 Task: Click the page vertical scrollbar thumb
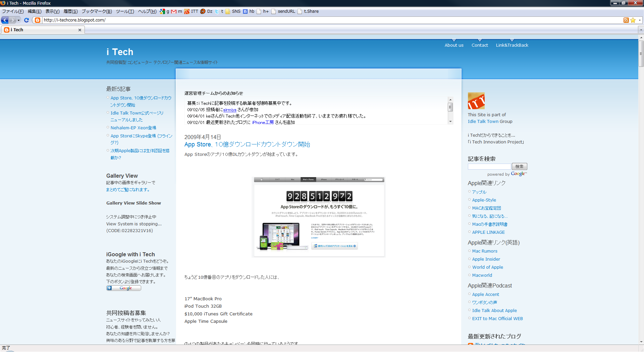(641, 54)
